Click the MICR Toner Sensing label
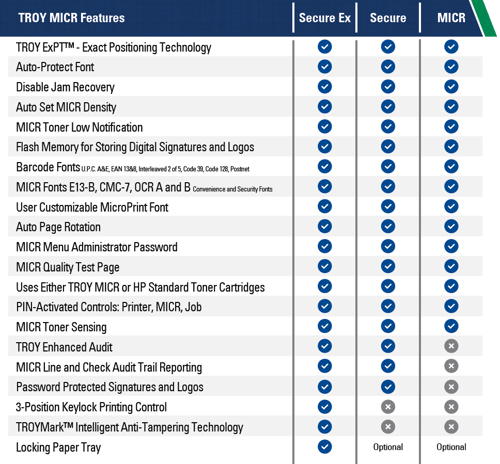This screenshot has width=500, height=464. 61,327
